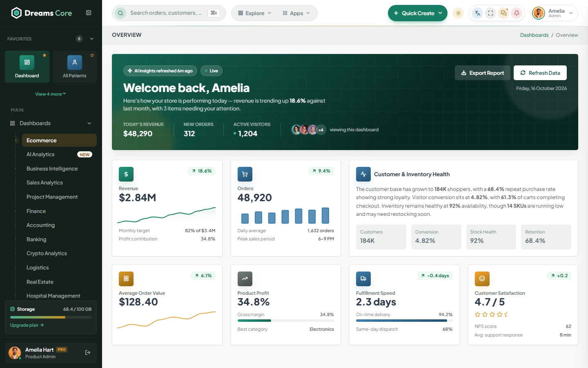Open the language translation icon
The width and height of the screenshot is (588, 368).
pyautogui.click(x=477, y=13)
